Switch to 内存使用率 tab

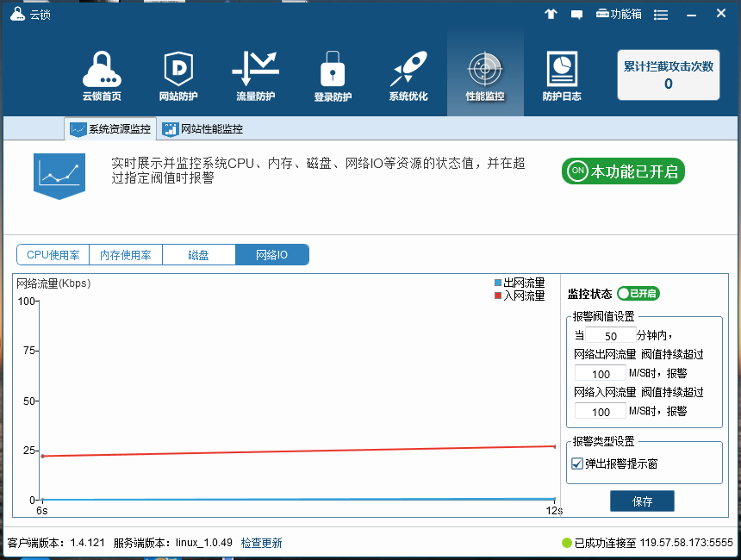pos(126,255)
